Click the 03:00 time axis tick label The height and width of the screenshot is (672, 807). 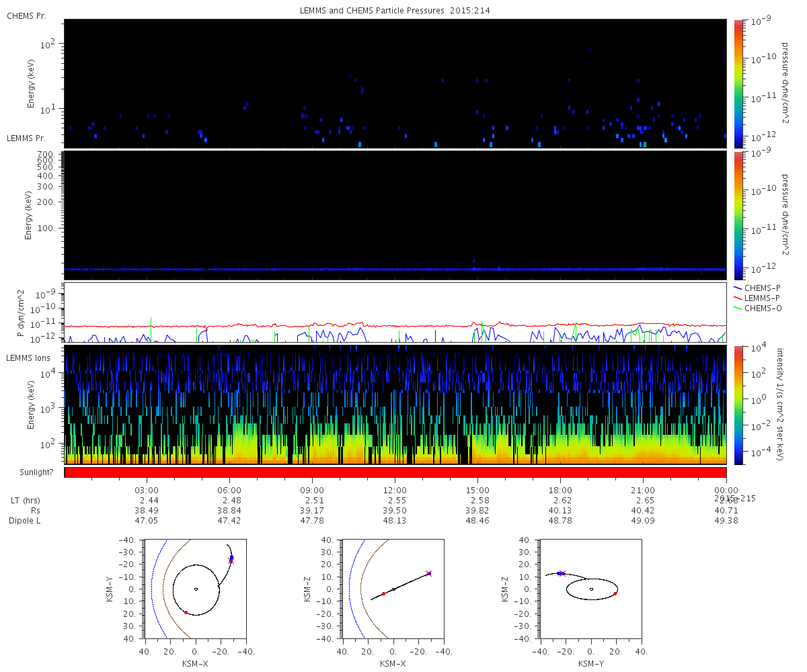pos(147,491)
